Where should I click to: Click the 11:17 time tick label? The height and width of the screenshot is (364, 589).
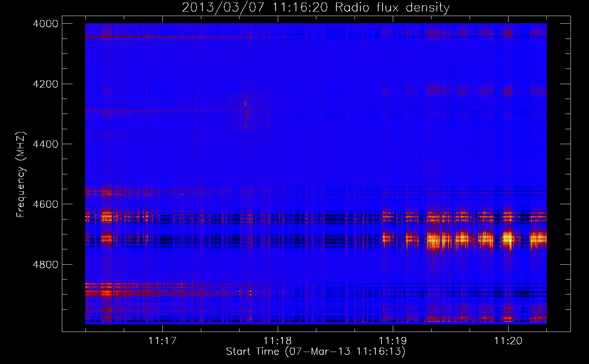tap(162, 341)
